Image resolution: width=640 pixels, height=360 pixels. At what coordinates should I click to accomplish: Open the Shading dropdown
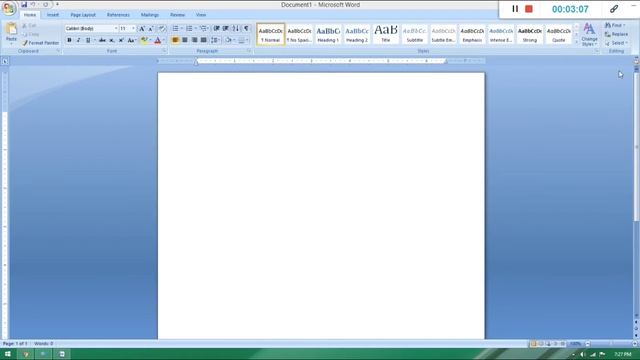230,40
